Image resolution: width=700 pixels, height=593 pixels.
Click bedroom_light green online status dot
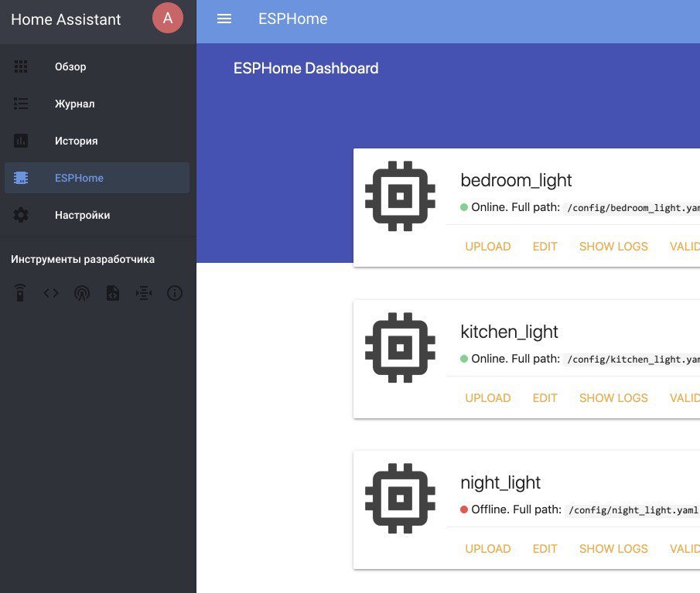tap(464, 207)
